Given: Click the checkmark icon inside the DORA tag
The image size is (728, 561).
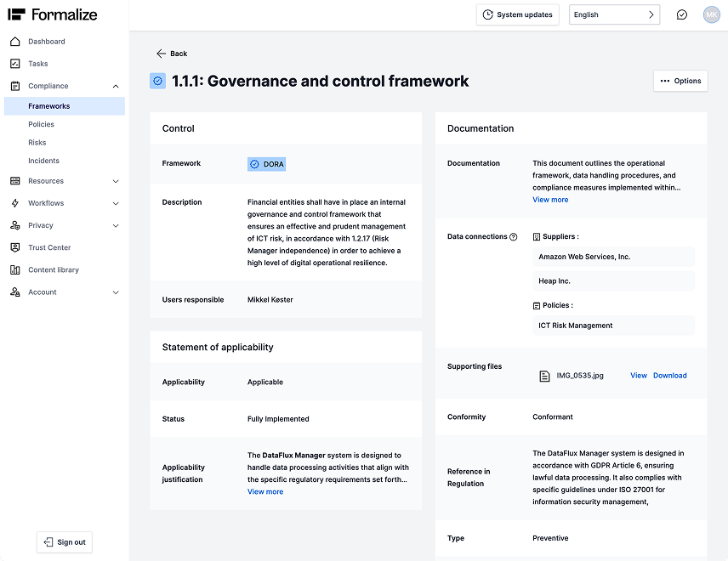Looking at the screenshot, I should tap(254, 164).
